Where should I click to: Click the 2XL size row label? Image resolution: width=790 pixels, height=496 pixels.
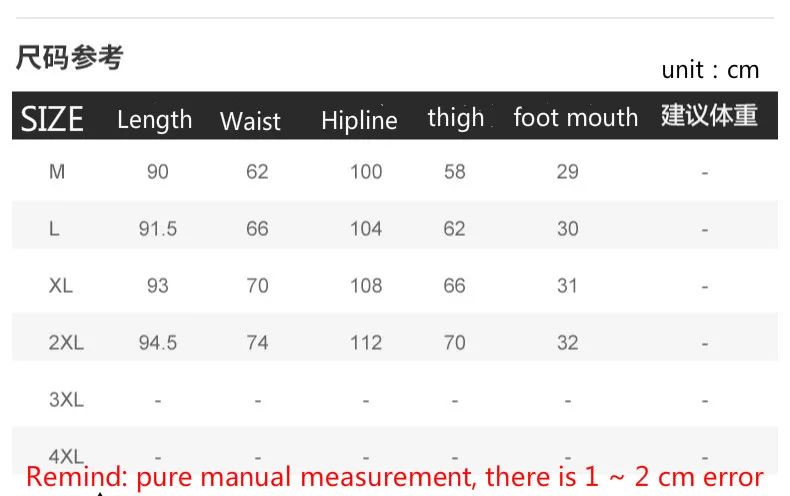[x=66, y=343]
